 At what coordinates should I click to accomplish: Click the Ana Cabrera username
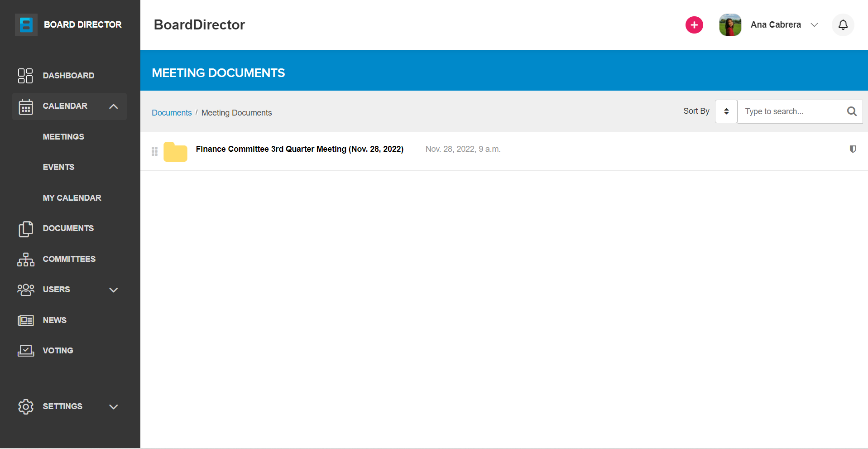point(776,25)
